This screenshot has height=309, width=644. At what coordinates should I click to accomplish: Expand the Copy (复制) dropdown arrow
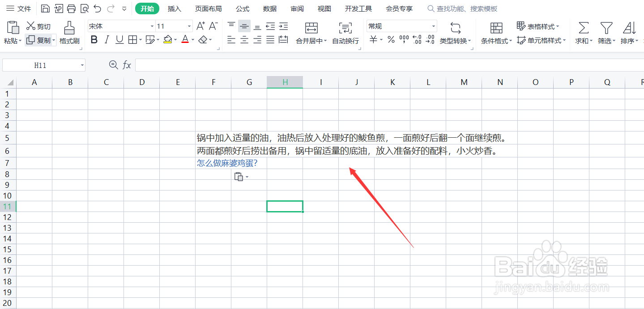54,41
